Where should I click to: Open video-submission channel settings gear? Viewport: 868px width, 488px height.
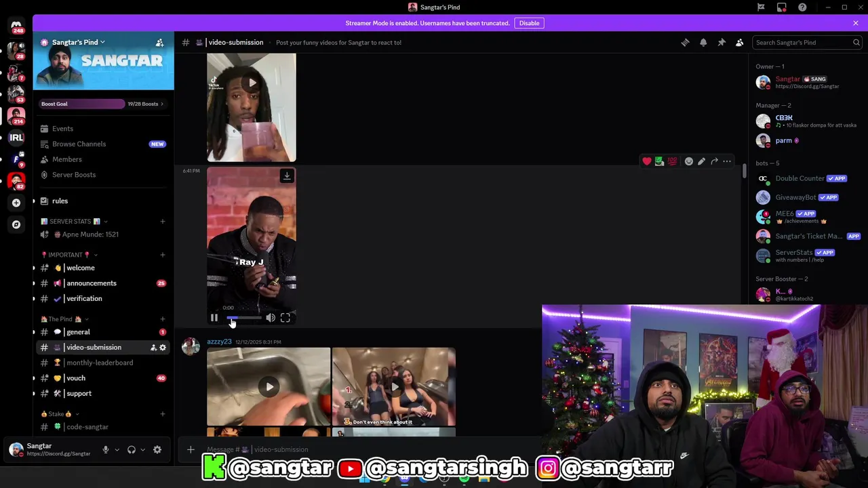(163, 348)
